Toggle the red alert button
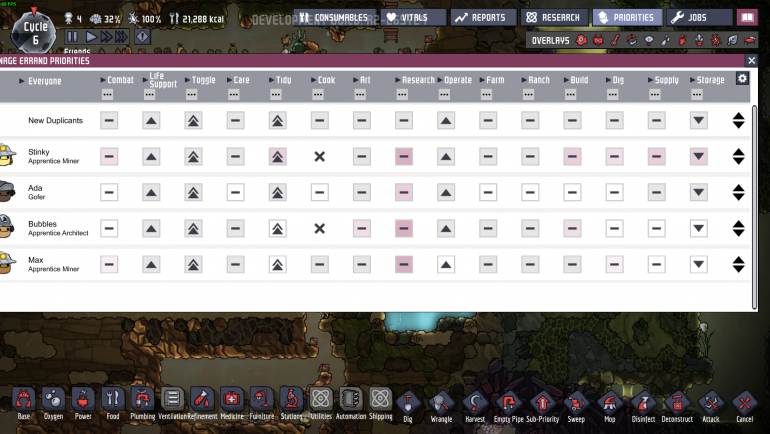Screen dimensions: 770x434 pyautogui.click(x=142, y=36)
